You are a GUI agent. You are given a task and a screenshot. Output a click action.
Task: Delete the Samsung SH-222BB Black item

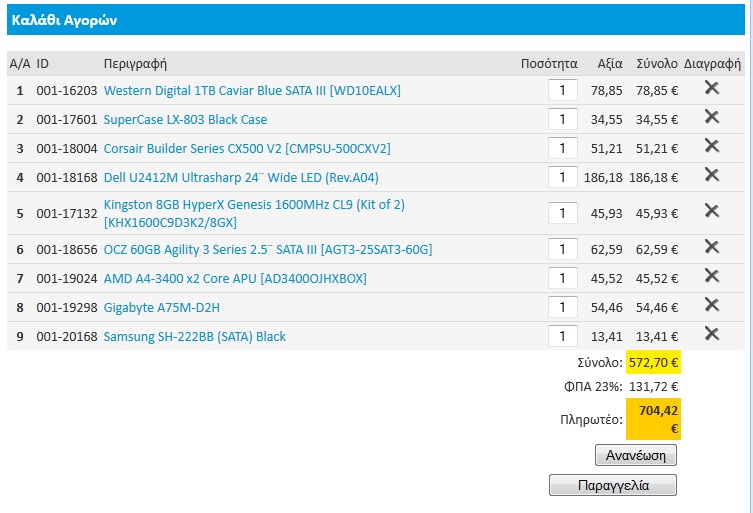[712, 333]
